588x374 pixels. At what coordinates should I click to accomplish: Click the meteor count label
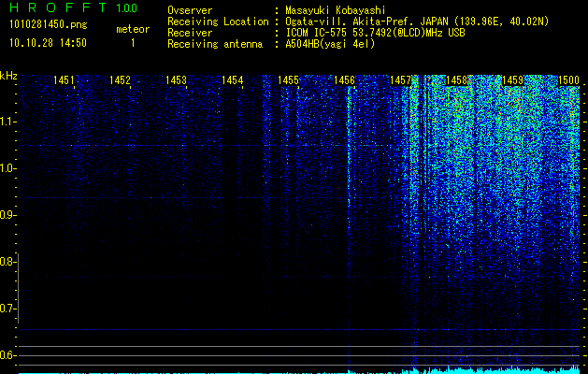[133, 29]
